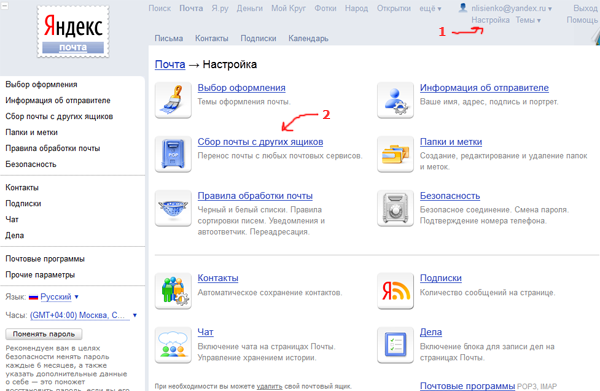
Task: Click the colorful people contacts icon
Action: tap(173, 291)
